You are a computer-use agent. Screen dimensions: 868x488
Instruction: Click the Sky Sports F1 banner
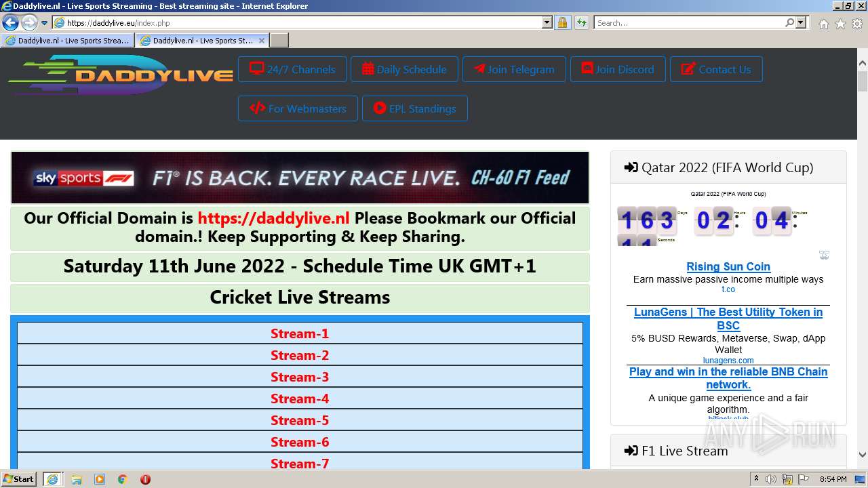(x=300, y=178)
